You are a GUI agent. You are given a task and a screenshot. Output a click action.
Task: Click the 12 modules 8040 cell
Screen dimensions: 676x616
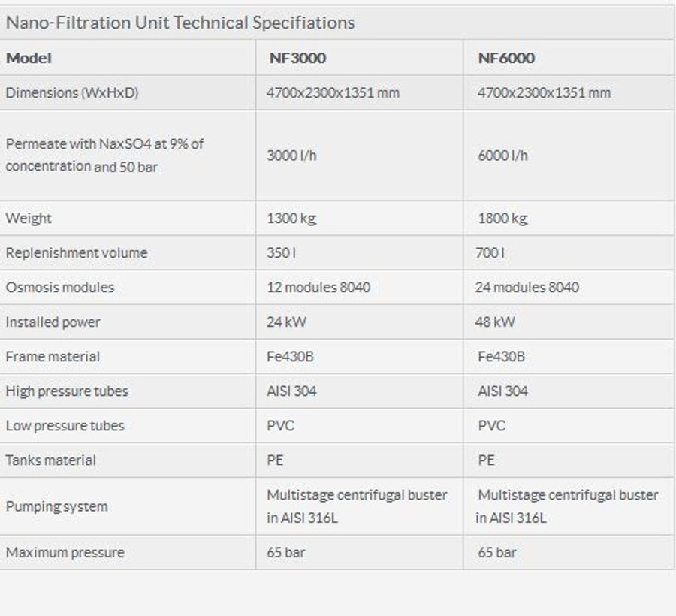[318, 288]
